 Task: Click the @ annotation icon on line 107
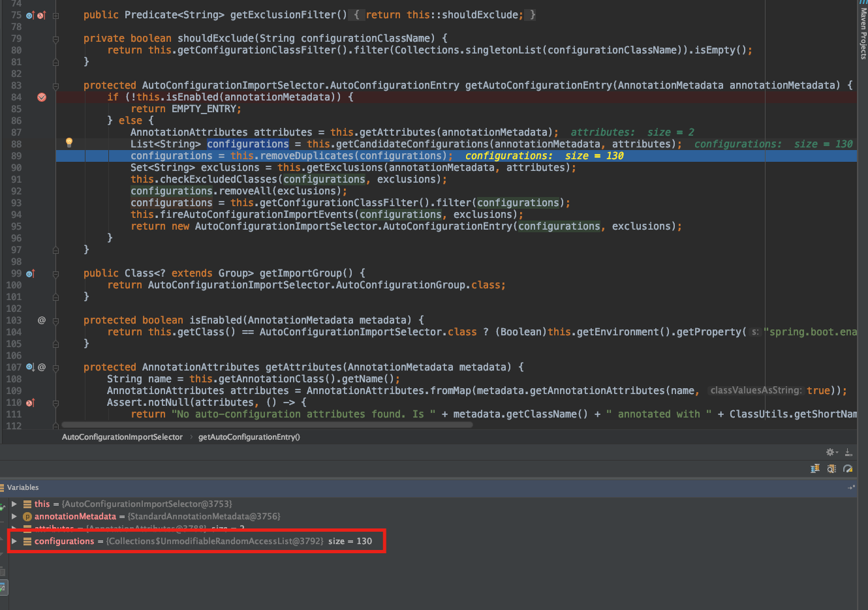[x=42, y=367]
